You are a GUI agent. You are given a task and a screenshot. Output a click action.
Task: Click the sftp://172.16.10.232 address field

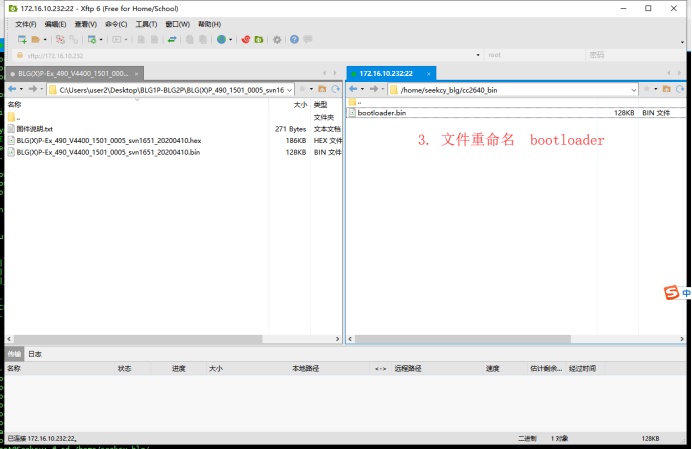[247, 56]
